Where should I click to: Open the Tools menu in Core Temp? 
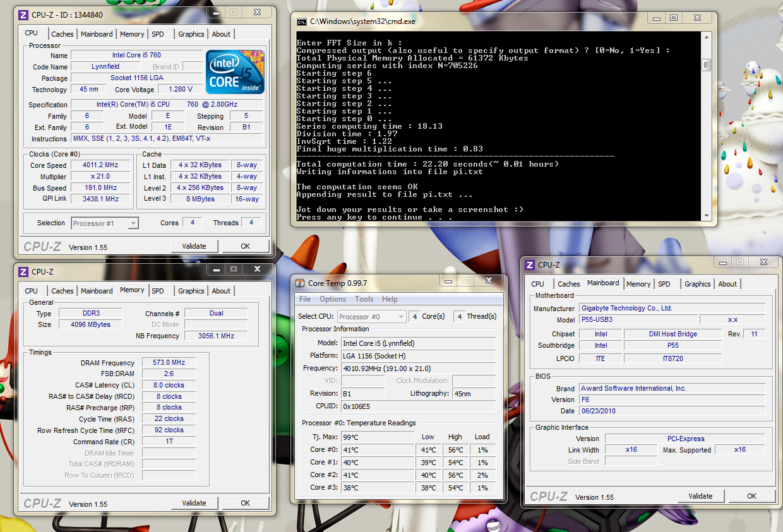point(364,299)
